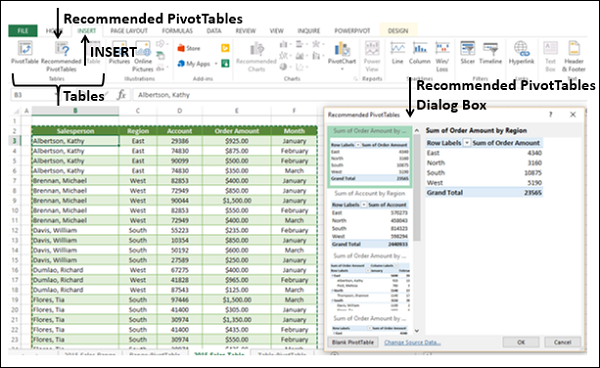Select row 7 header

click(x=15, y=181)
